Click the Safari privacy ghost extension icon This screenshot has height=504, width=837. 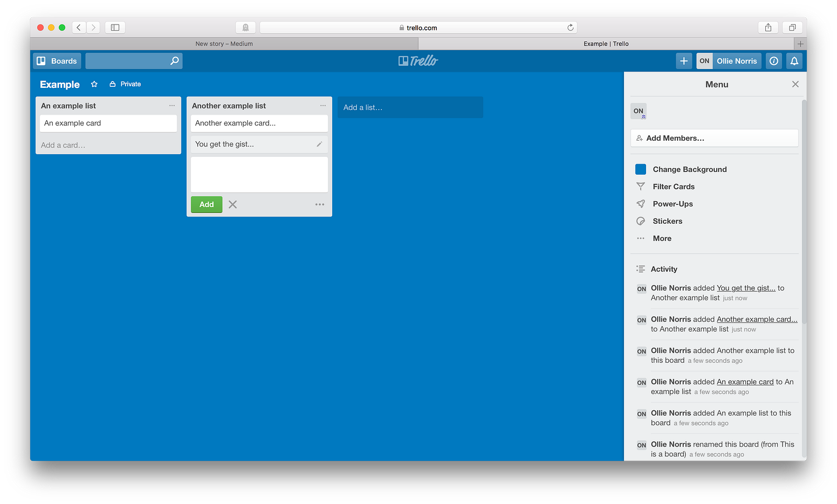pyautogui.click(x=245, y=28)
